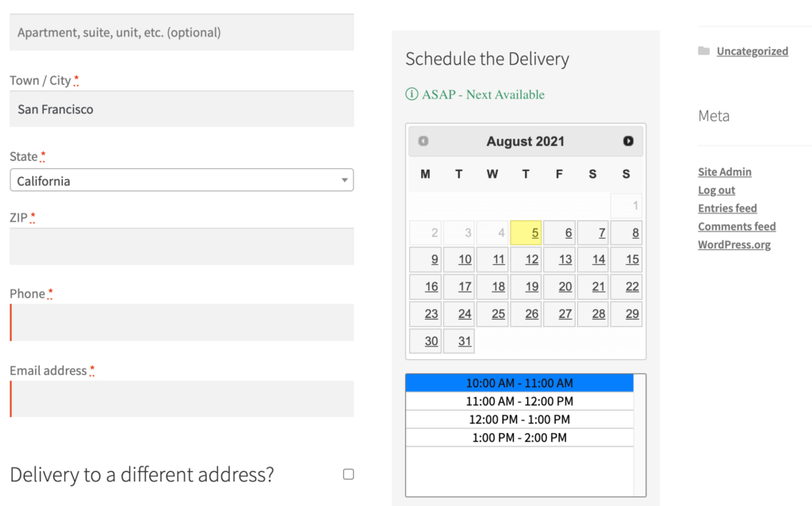Open the Site Admin link
The height and width of the screenshot is (506, 812).
click(x=724, y=171)
